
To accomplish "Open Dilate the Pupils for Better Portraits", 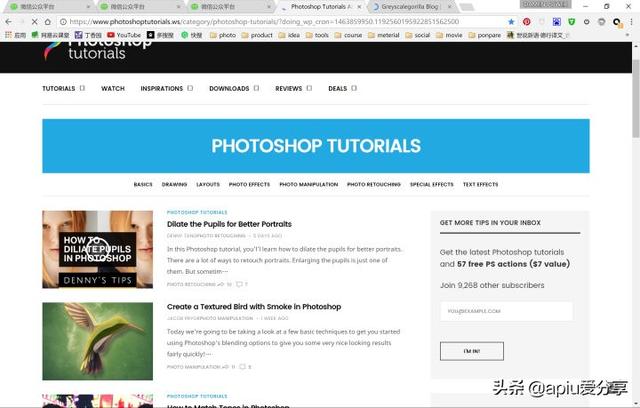I will click(229, 224).
